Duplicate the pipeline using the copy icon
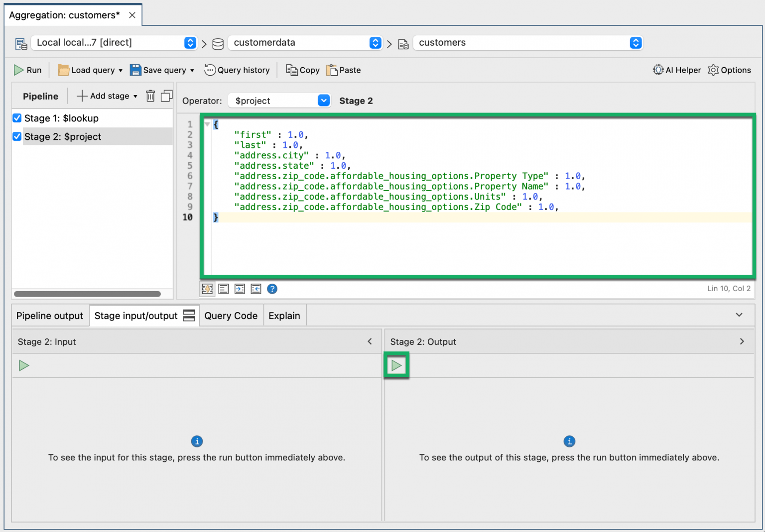 coord(166,96)
